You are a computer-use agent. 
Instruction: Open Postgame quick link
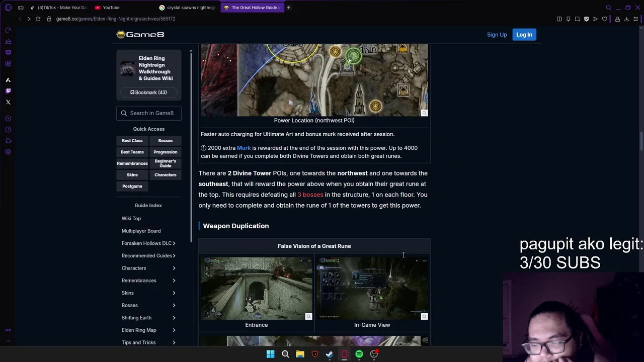pos(132,186)
